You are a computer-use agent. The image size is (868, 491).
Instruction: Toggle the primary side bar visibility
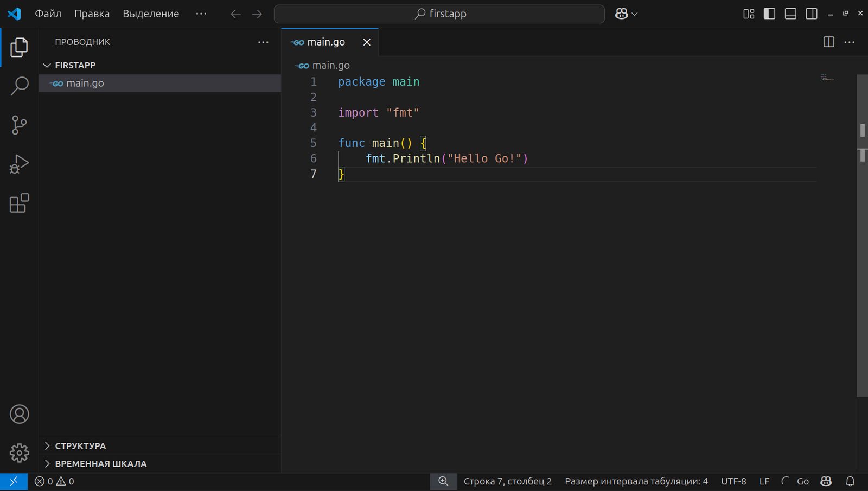point(769,14)
